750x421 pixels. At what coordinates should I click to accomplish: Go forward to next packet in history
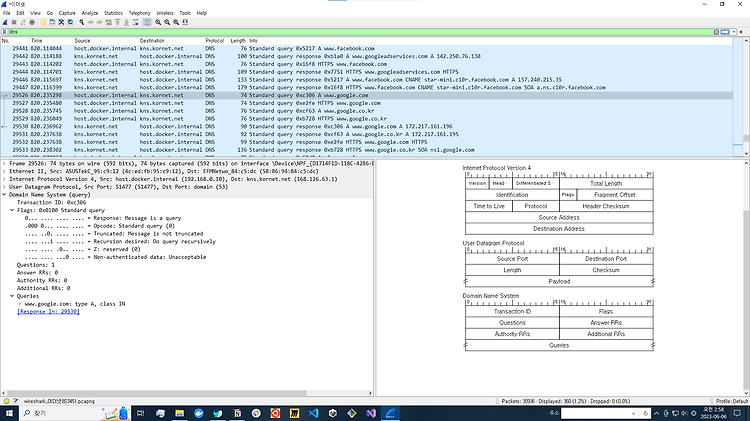click(x=99, y=22)
